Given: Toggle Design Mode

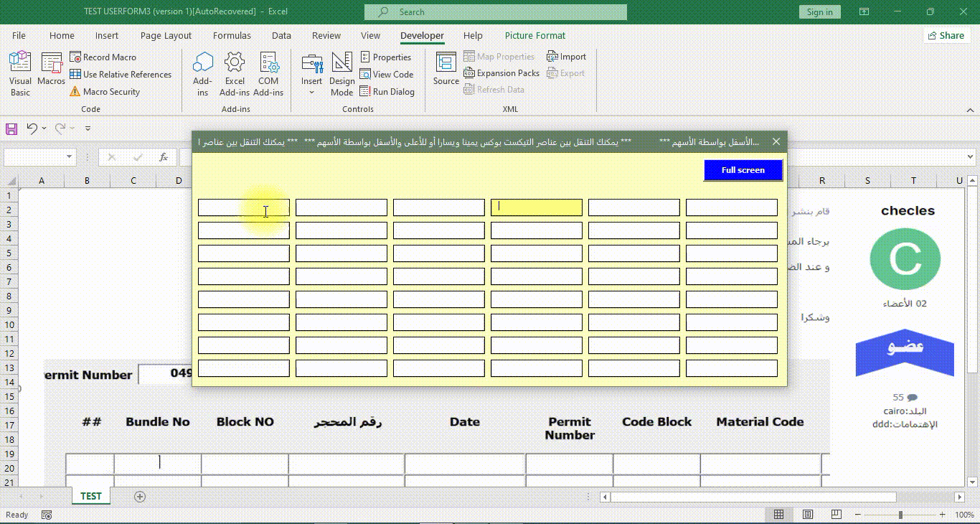Looking at the screenshot, I should point(342,73).
